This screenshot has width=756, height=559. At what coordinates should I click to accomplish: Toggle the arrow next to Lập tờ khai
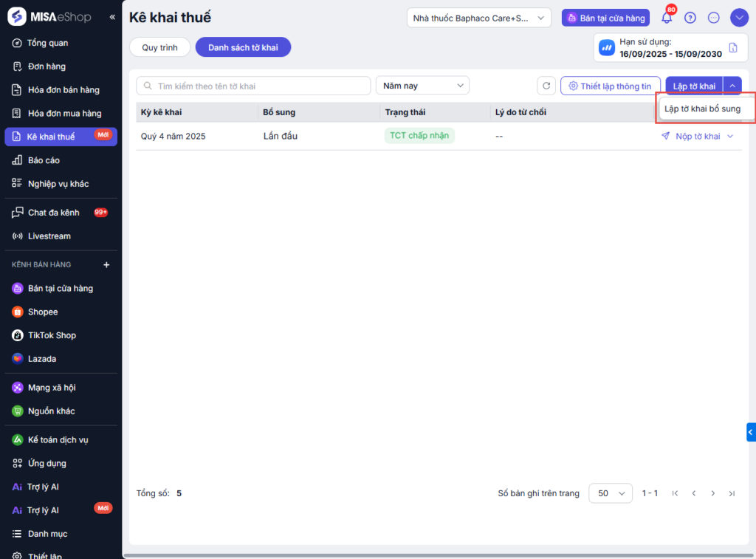[732, 86]
